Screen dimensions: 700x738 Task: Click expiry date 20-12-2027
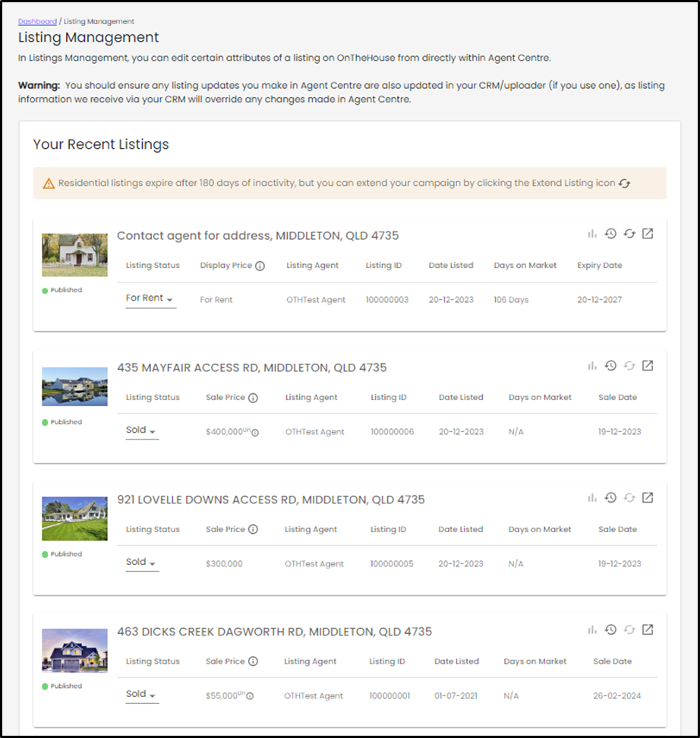(x=599, y=300)
